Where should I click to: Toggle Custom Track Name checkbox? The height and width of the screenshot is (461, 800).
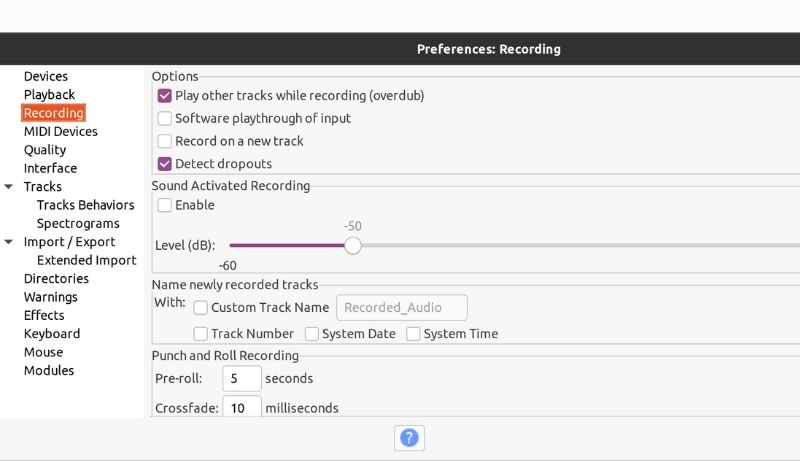click(x=201, y=308)
